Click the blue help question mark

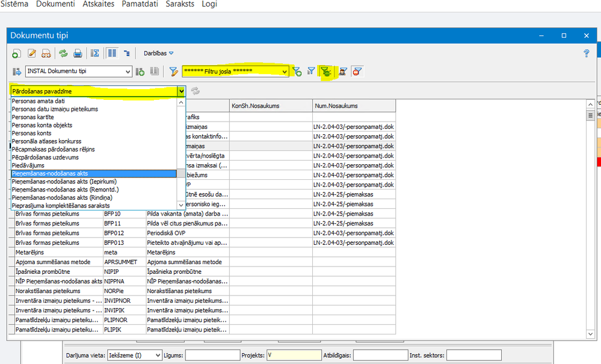coord(587,54)
